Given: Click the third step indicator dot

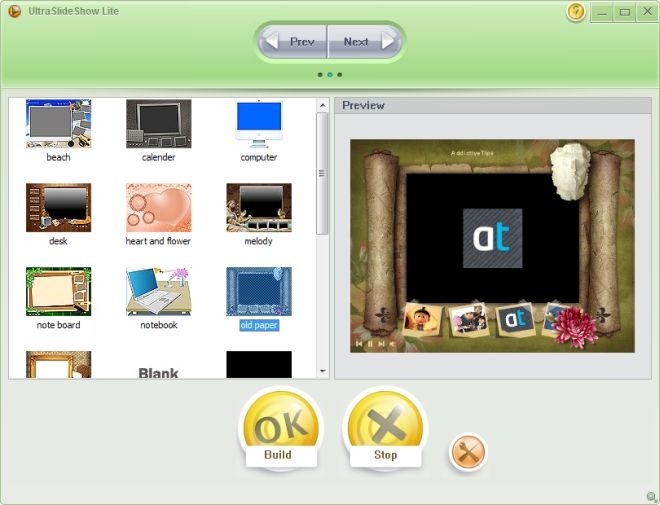Looking at the screenshot, I should click(339, 75).
